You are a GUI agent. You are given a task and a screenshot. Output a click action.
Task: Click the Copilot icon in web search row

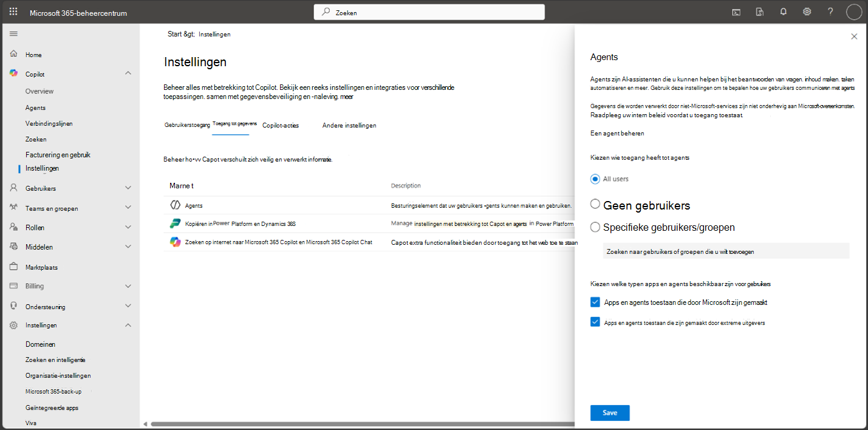(175, 242)
